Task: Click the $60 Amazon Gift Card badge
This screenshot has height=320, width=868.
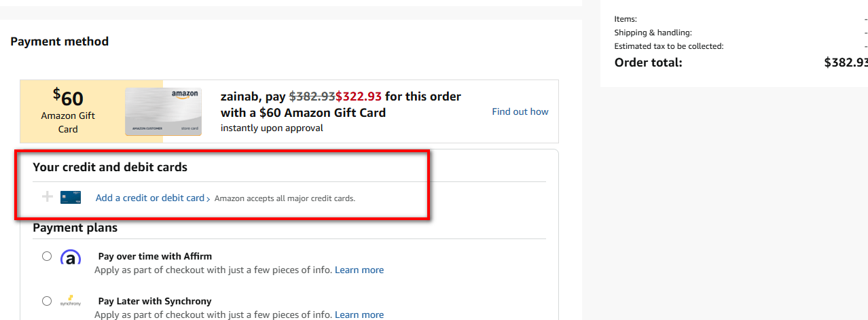Action: pos(68,111)
